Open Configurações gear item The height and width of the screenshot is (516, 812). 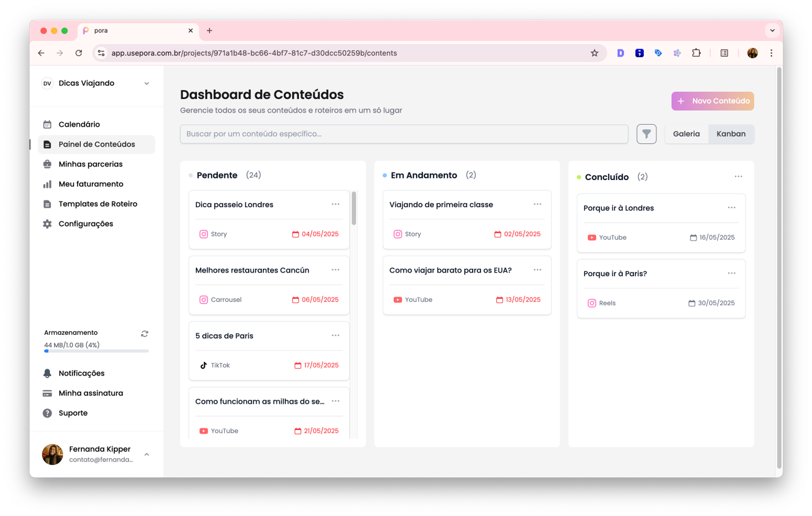pos(86,224)
